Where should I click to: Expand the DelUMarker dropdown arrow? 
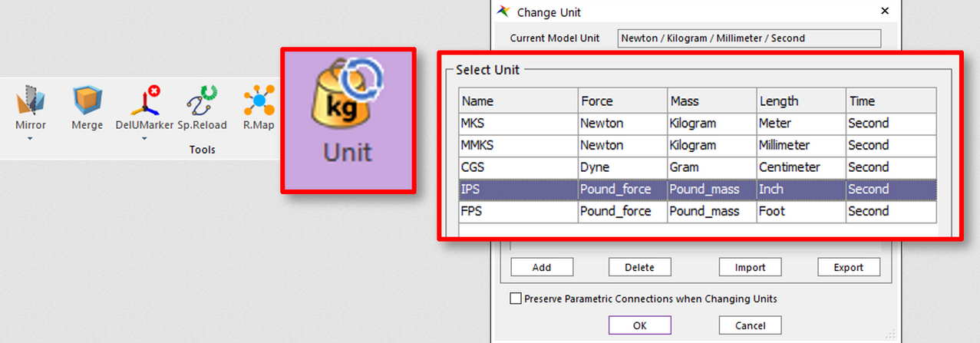(144, 140)
